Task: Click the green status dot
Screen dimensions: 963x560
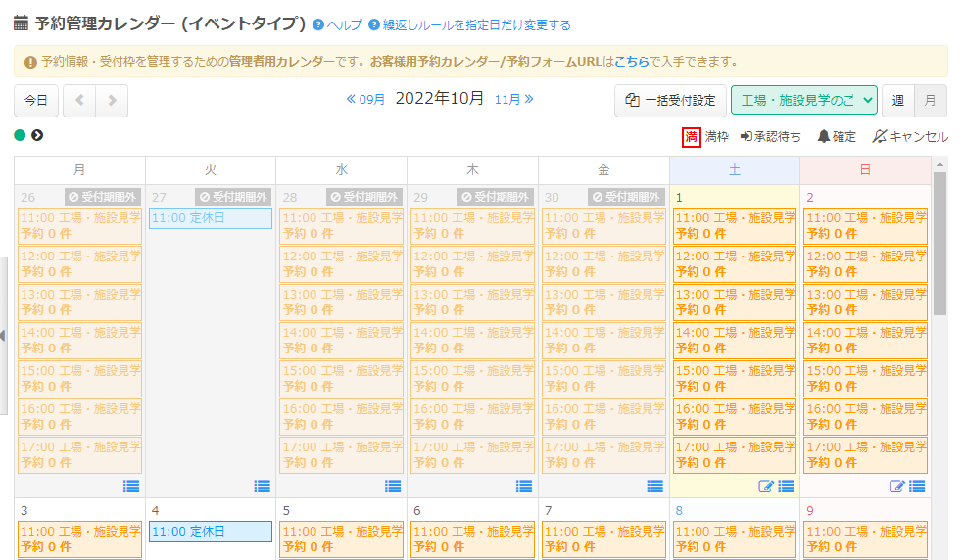Action: pyautogui.click(x=20, y=135)
